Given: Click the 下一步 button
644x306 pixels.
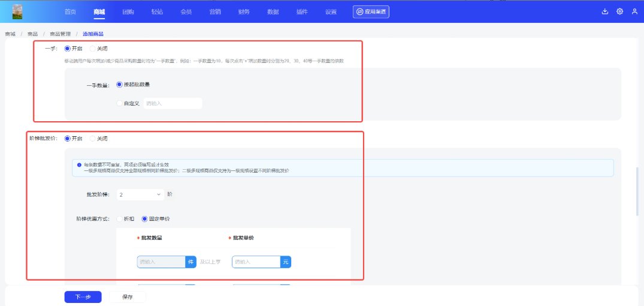Looking at the screenshot, I should [x=83, y=297].
